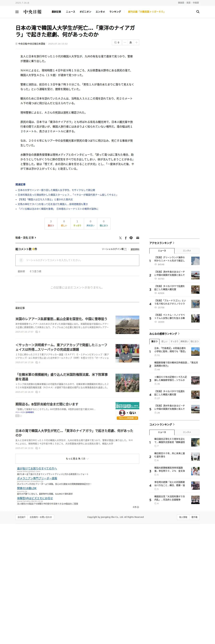The height and width of the screenshot is (644, 215).
Task: Click the social login help question icon
Action: tap(125, 249)
